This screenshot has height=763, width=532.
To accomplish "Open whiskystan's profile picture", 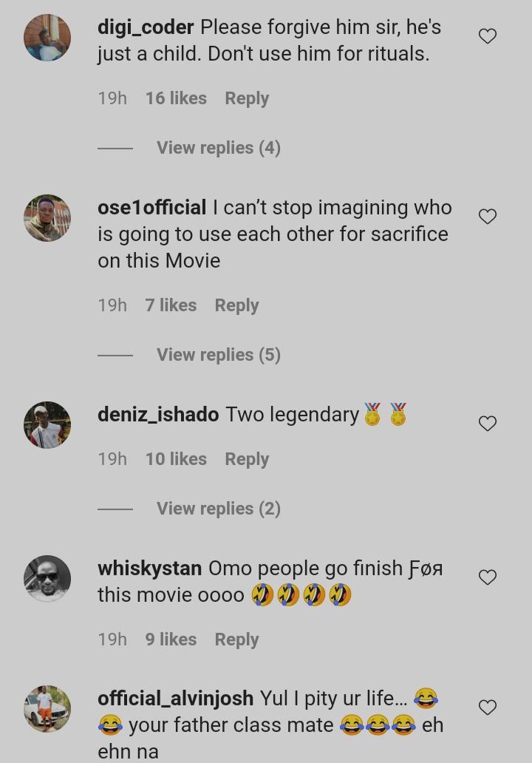I will pos(47,579).
